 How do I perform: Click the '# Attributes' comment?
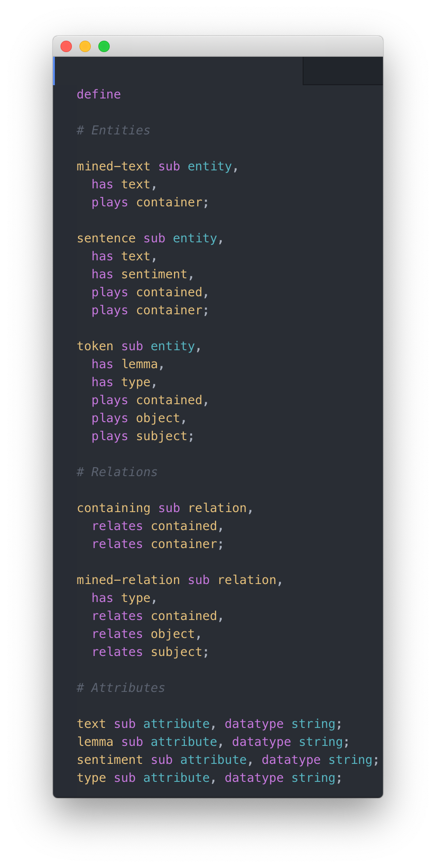click(x=121, y=688)
